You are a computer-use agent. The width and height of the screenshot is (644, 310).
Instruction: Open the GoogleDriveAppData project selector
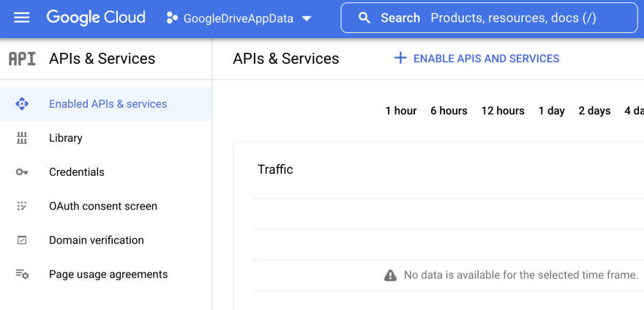[239, 18]
